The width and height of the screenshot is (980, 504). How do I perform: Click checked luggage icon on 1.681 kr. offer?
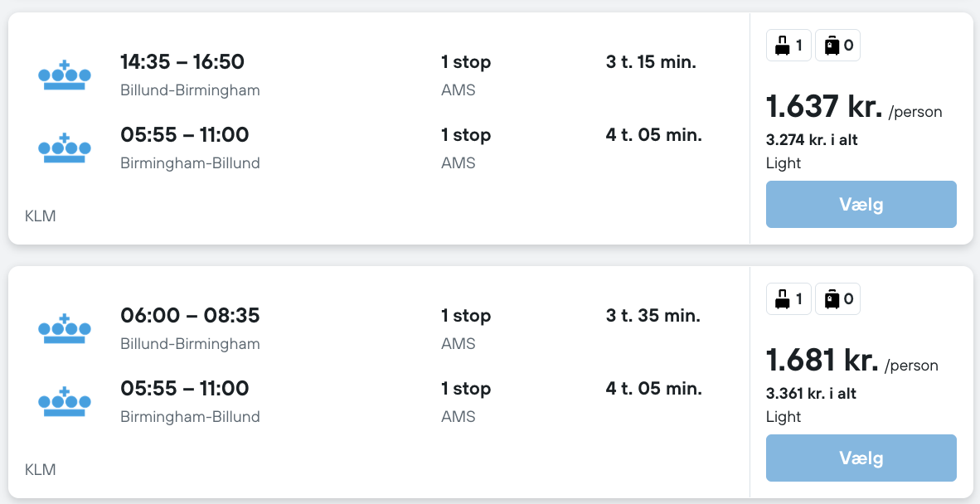click(832, 299)
